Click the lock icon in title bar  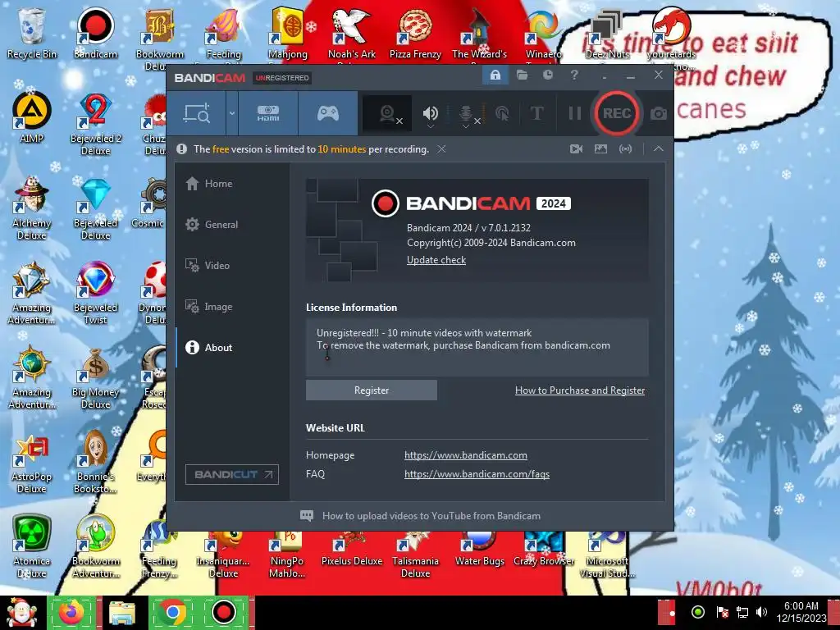click(x=495, y=75)
